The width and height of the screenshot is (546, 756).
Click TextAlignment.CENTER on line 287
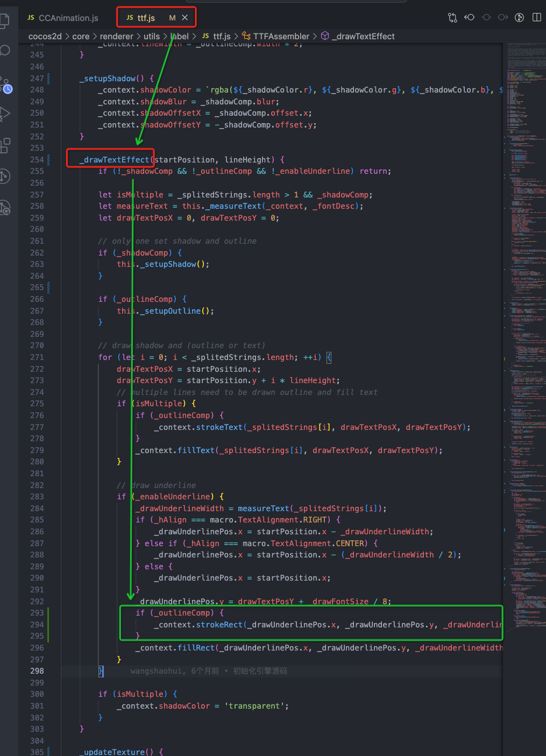tap(318, 543)
